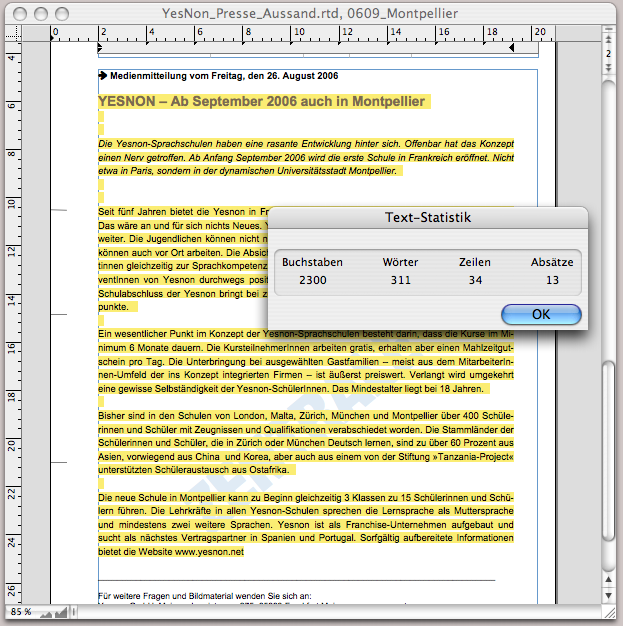Click the OK button in Text-Statistik
623x626 pixels.
click(x=541, y=314)
